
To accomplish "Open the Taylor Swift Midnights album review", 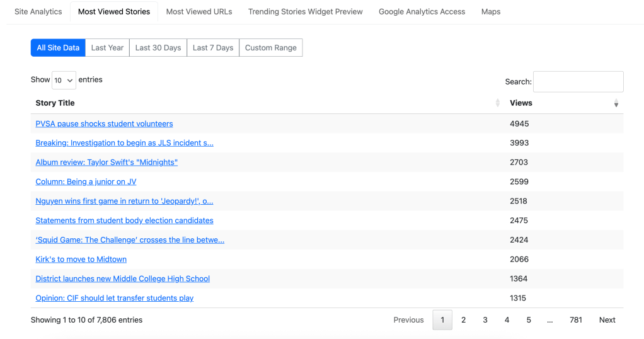I will pos(106,163).
